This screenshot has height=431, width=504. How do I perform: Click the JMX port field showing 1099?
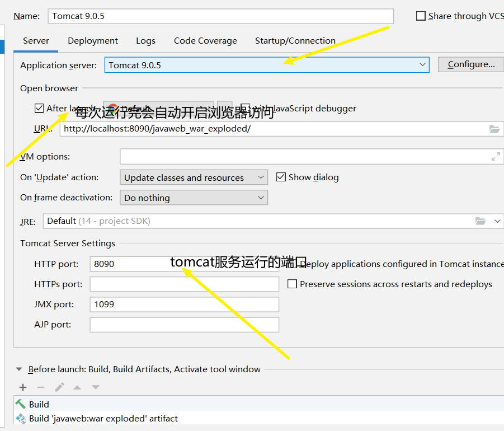(184, 304)
